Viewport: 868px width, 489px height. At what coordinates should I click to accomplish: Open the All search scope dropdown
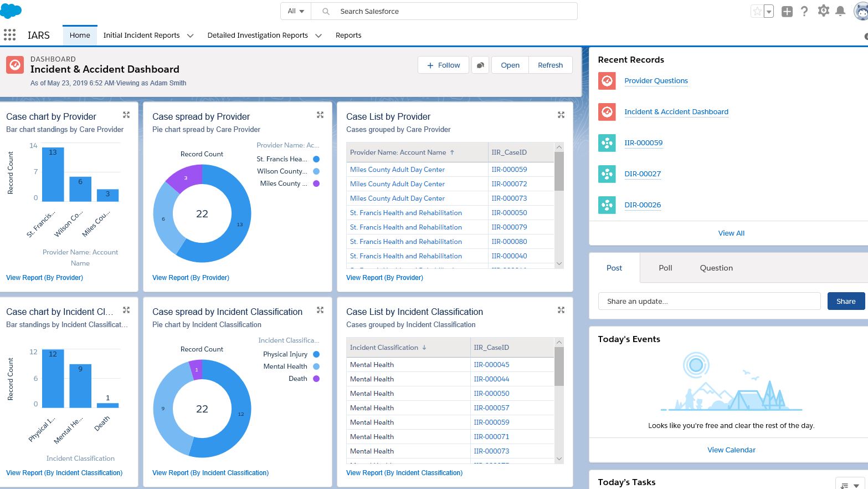[295, 11]
